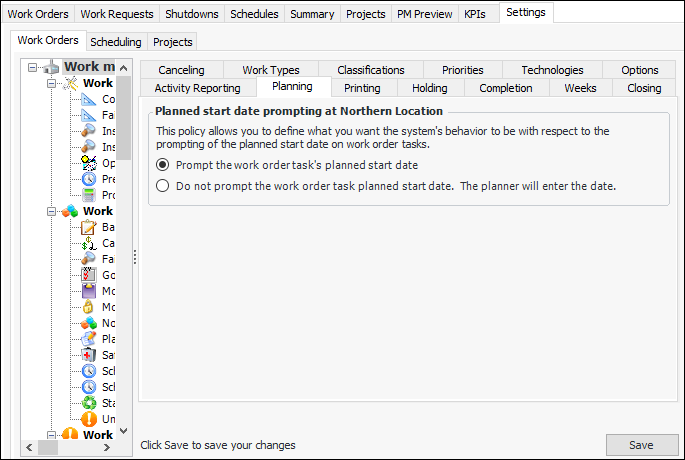Collapse the root 'Work m' tree node
Screen dimensions: 685x460
tap(33, 68)
